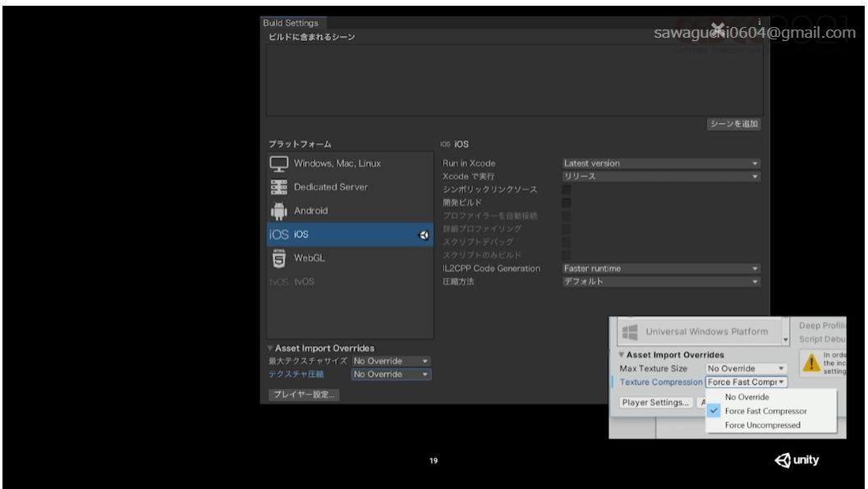Open the 最大テクスチャサイズ No Override dropdown
This screenshot has width=868, height=489.
tap(391, 361)
